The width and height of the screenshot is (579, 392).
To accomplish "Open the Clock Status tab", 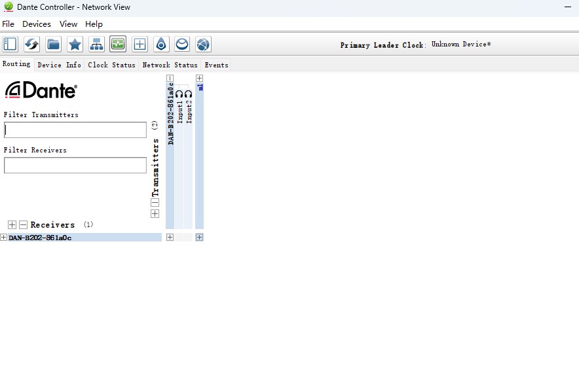I will (x=111, y=65).
